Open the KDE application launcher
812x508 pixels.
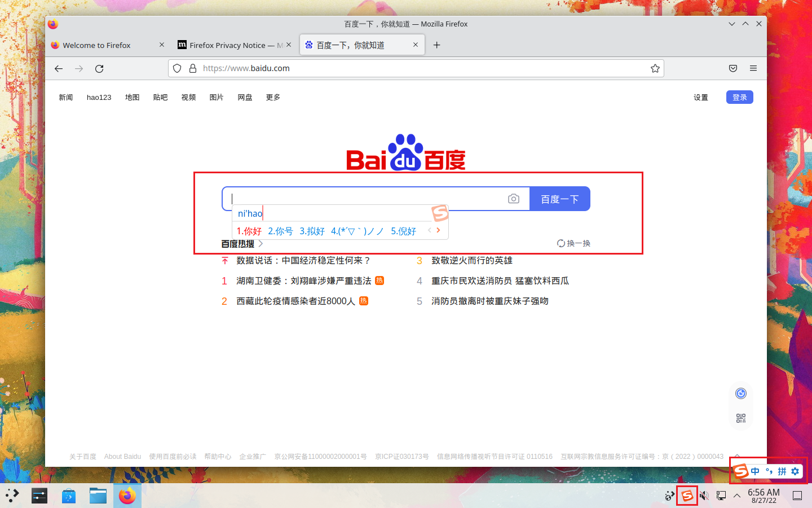coord(12,496)
